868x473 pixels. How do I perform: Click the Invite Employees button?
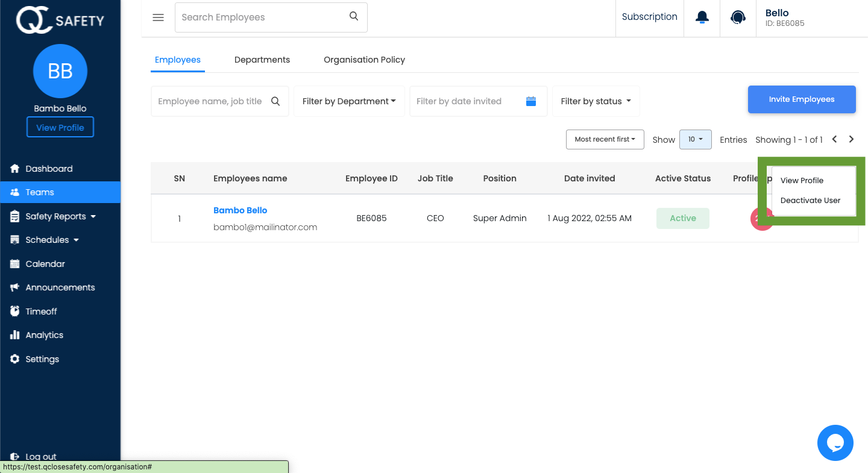[802, 99]
